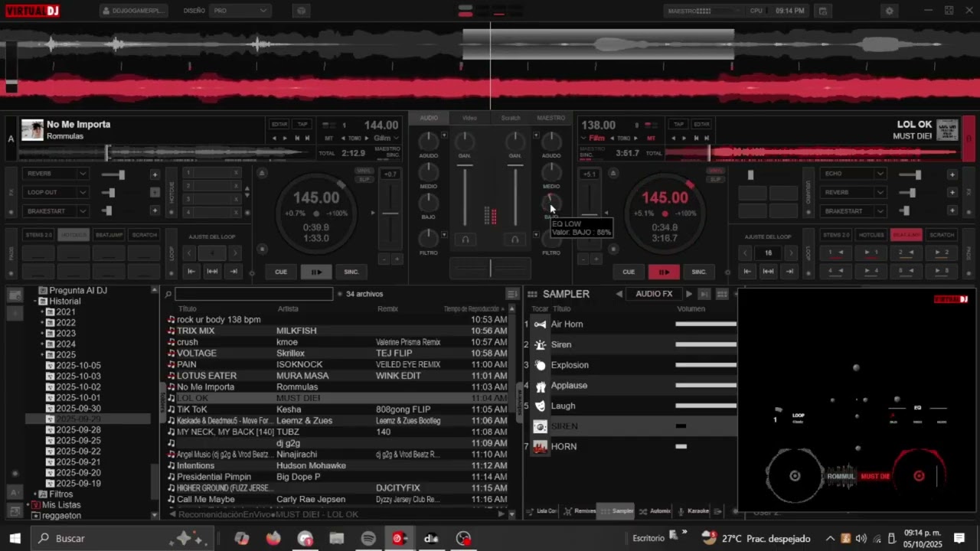
Task: Enable SINC. on the left deck
Action: (x=351, y=272)
